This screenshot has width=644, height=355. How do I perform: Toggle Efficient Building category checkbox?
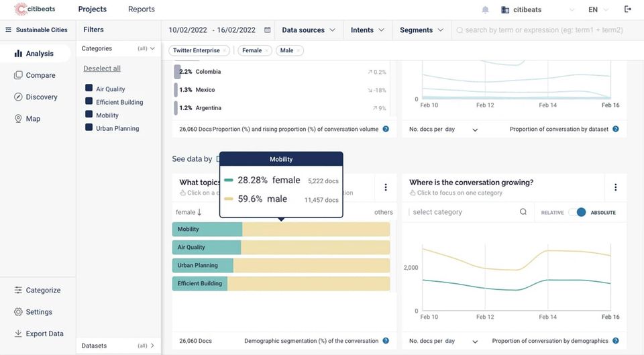[x=89, y=101]
